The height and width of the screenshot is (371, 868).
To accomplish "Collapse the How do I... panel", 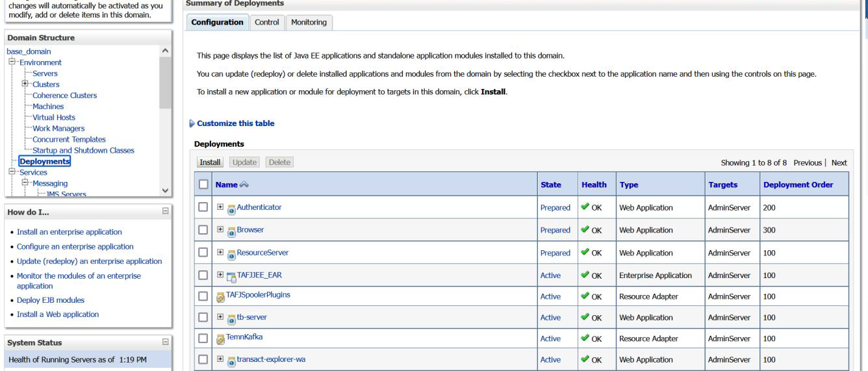I will (165, 211).
